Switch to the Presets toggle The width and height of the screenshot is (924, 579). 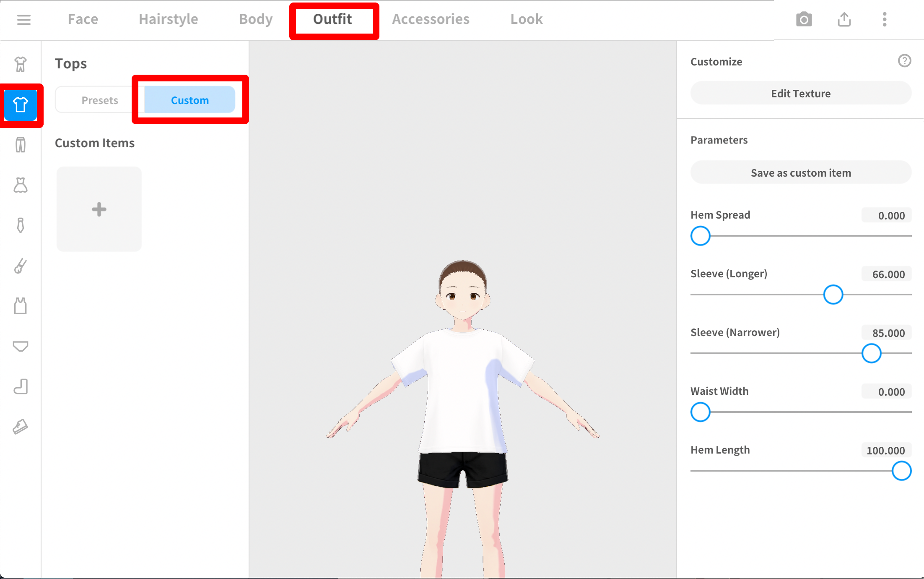pos(100,100)
